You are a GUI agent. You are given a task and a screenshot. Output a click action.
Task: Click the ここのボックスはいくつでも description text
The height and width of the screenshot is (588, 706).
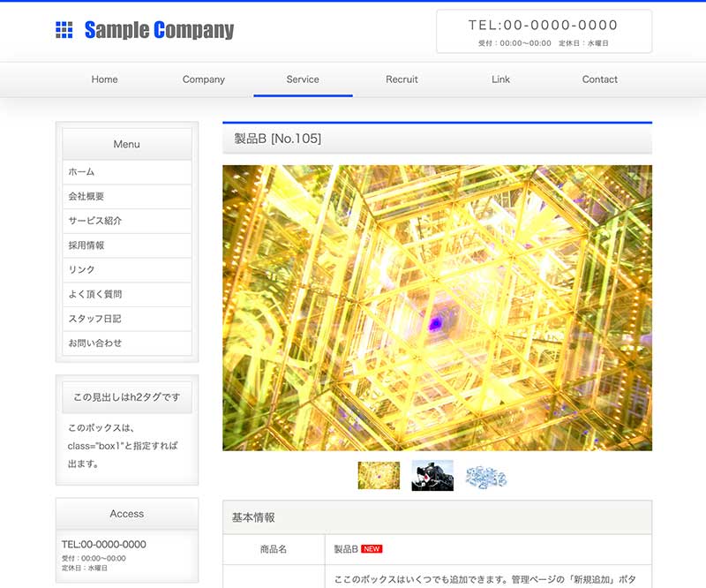[484, 579]
